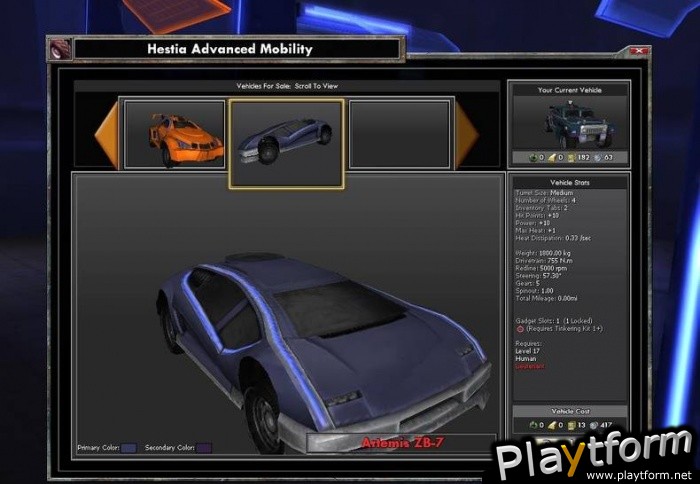Click the 'Level 17' requirement text
The image size is (700, 484).
pos(528,351)
